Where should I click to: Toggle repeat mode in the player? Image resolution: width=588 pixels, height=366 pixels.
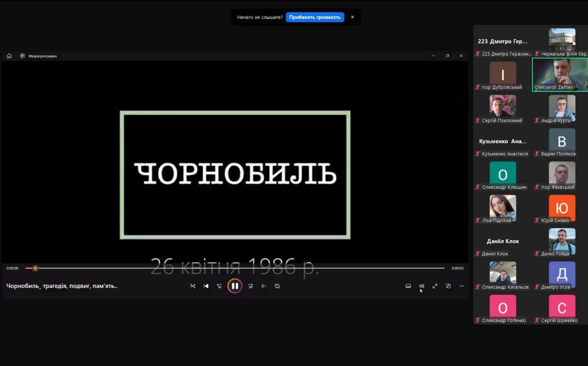(277, 286)
